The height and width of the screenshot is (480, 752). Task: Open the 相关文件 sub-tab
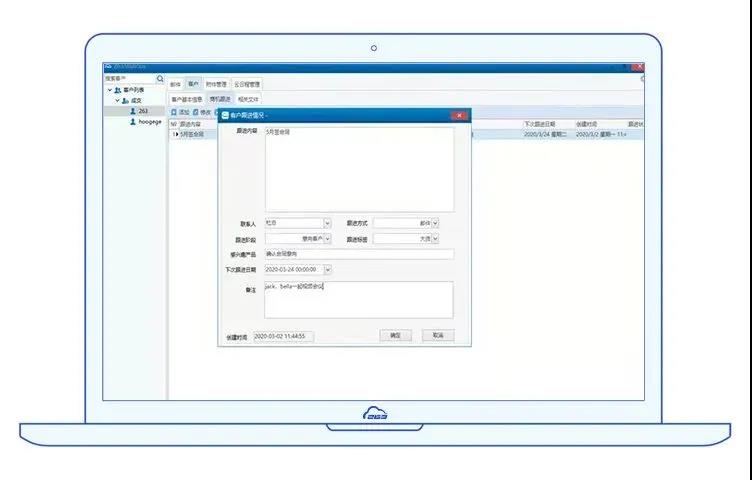click(x=247, y=99)
